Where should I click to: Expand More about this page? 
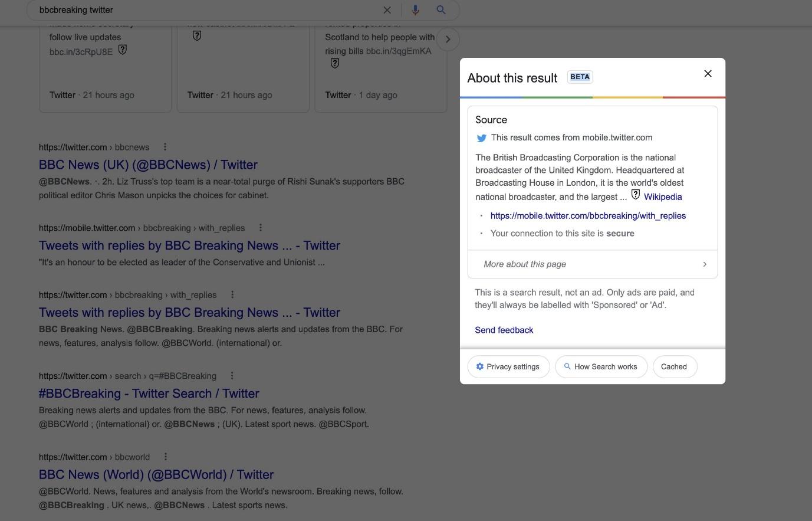[593, 264]
